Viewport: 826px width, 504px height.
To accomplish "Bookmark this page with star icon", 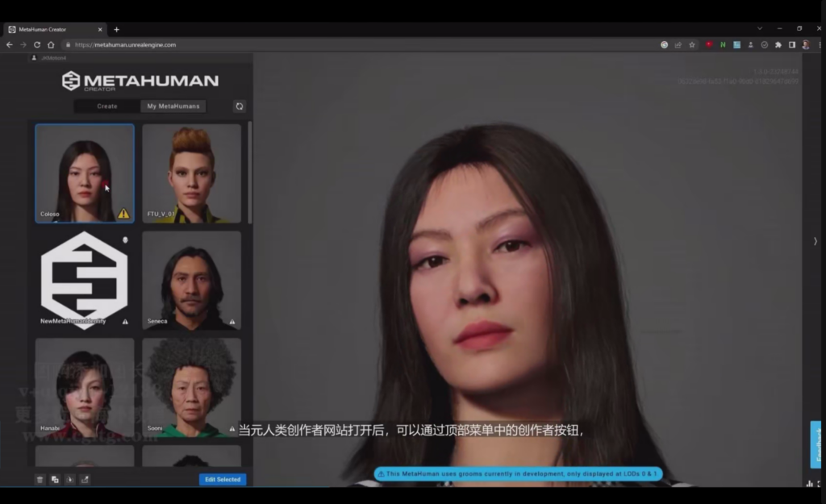I will (692, 45).
